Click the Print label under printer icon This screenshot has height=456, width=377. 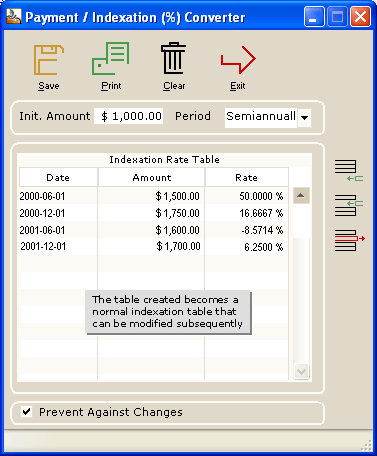coord(111,86)
